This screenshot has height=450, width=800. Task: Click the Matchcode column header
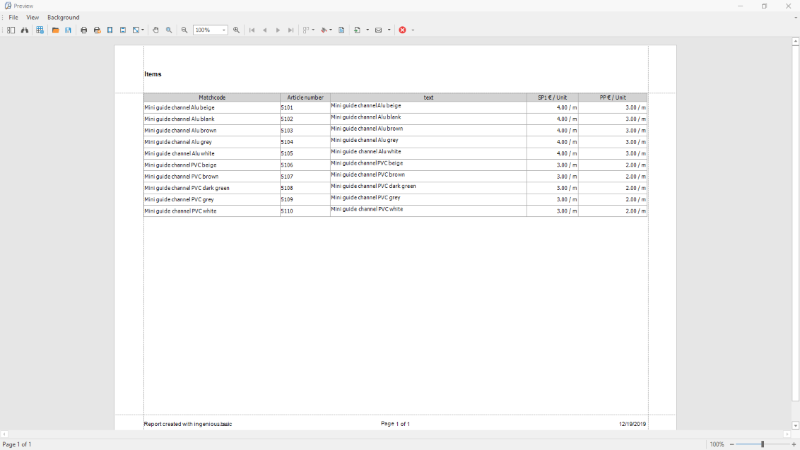coord(212,97)
